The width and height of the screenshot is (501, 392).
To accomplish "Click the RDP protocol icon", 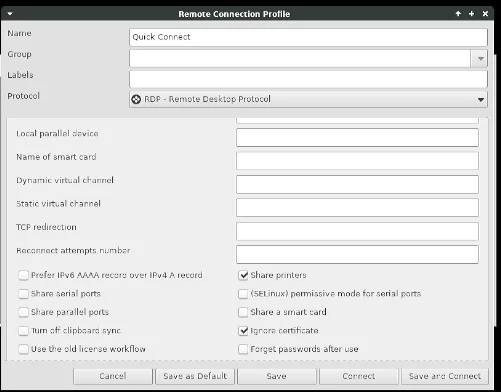I will coord(136,99).
